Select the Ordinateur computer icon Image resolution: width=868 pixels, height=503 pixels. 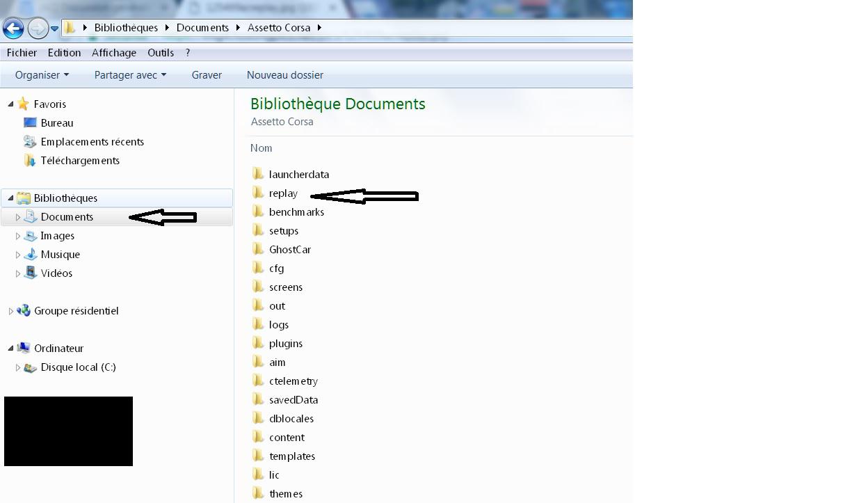(24, 349)
